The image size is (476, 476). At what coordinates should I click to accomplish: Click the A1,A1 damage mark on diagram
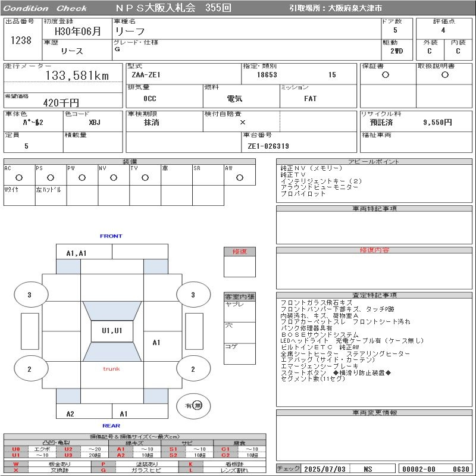point(77,253)
